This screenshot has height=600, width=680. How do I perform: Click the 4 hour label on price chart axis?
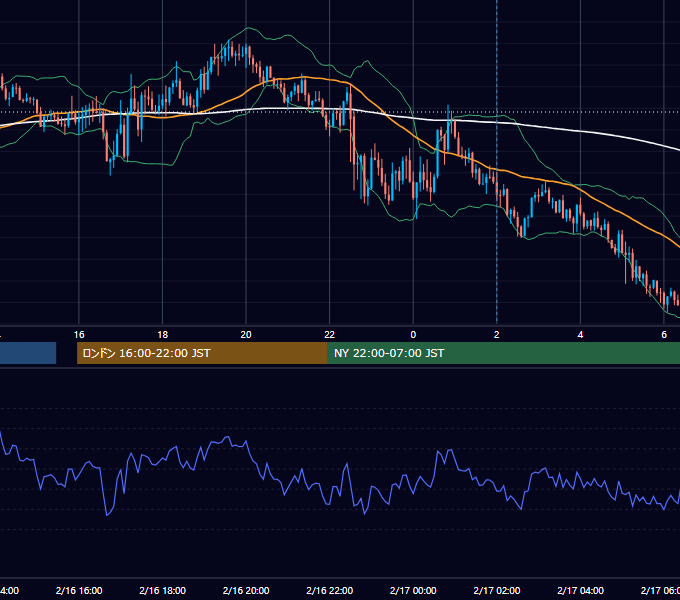580,335
